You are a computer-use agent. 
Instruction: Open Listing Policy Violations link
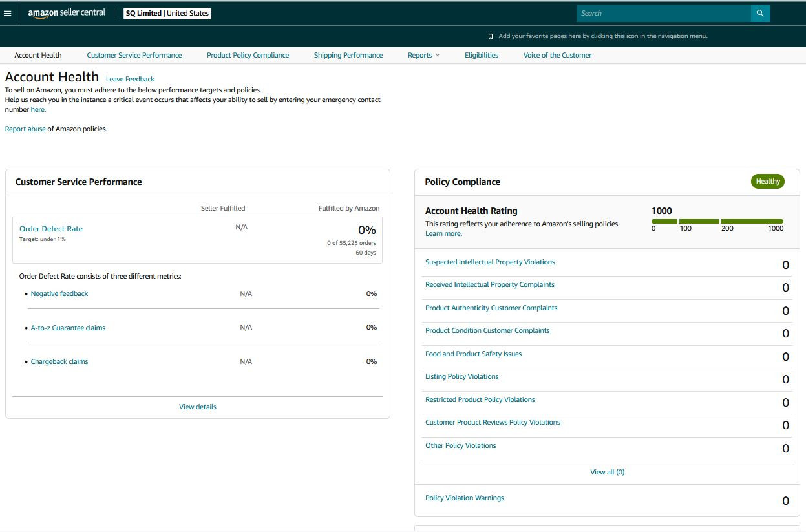462,376
